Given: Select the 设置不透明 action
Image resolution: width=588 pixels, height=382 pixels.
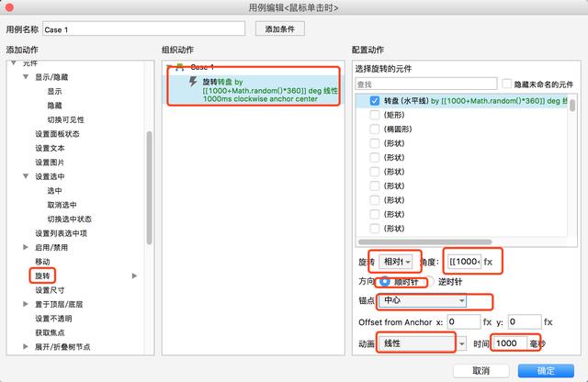Looking at the screenshot, I should point(53,319).
